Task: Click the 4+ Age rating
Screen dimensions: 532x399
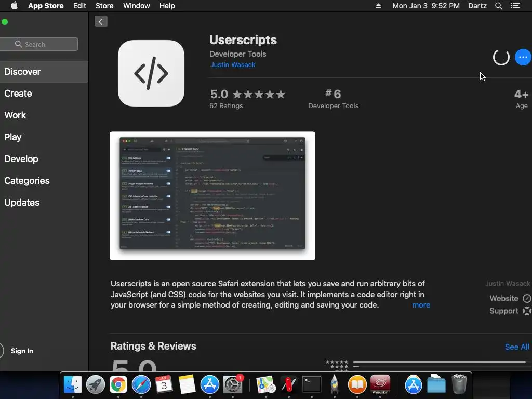Action: pyautogui.click(x=522, y=99)
